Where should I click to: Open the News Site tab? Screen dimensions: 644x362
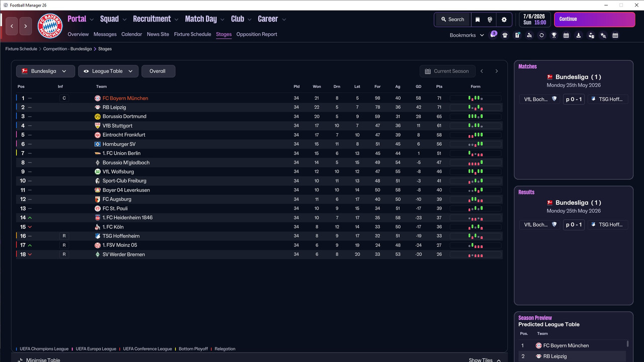click(158, 34)
